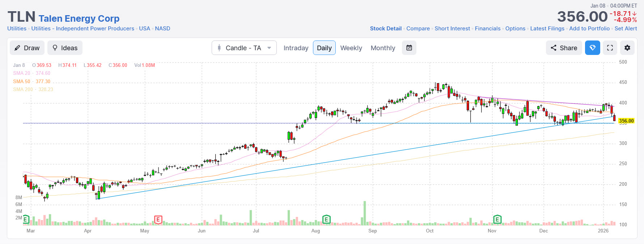Click the SMA 20 indicator label
Viewport: 644px width, 244px height.
click(22, 73)
